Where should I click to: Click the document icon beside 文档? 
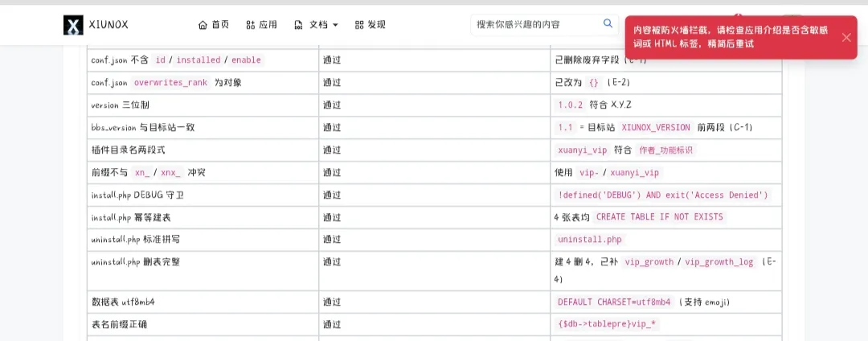299,25
